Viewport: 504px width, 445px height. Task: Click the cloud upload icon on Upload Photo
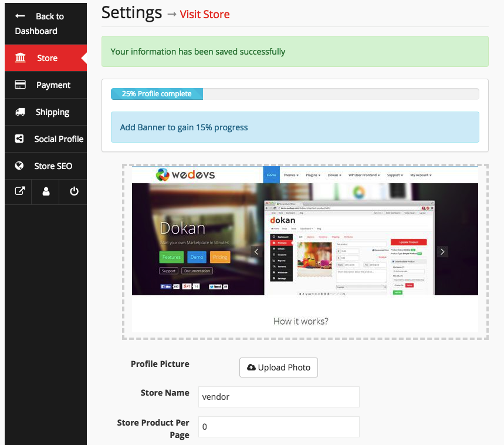[251, 367]
